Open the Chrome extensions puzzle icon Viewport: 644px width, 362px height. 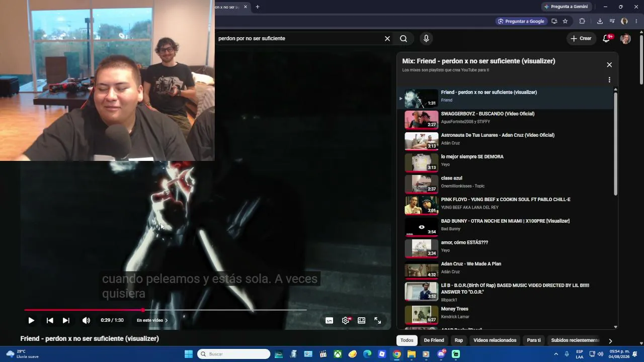pyautogui.click(x=582, y=21)
